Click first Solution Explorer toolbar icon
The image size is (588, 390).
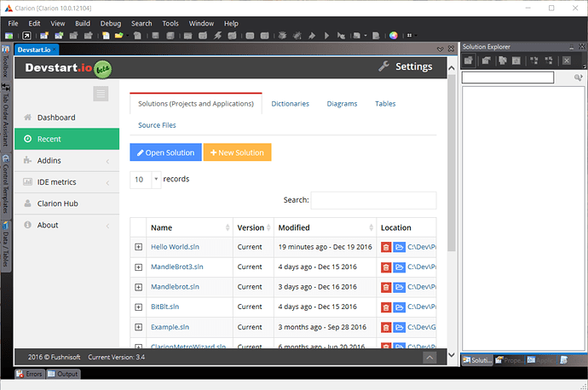point(469,60)
